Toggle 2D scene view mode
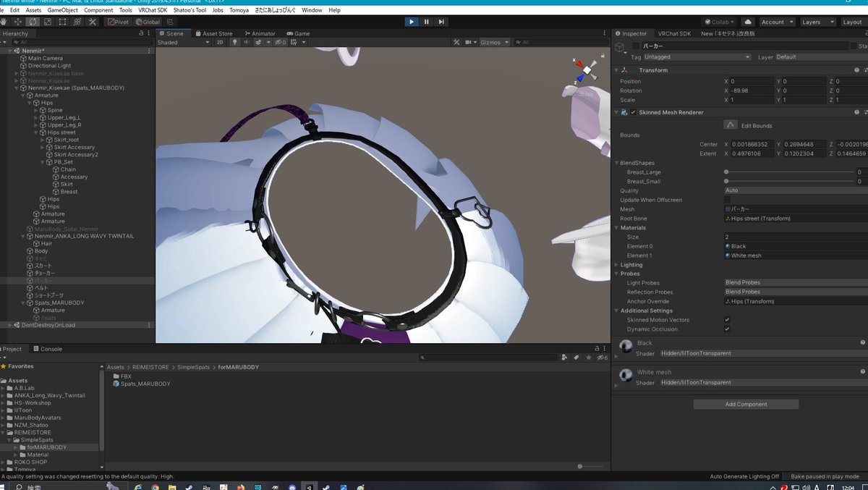 pyautogui.click(x=220, y=43)
